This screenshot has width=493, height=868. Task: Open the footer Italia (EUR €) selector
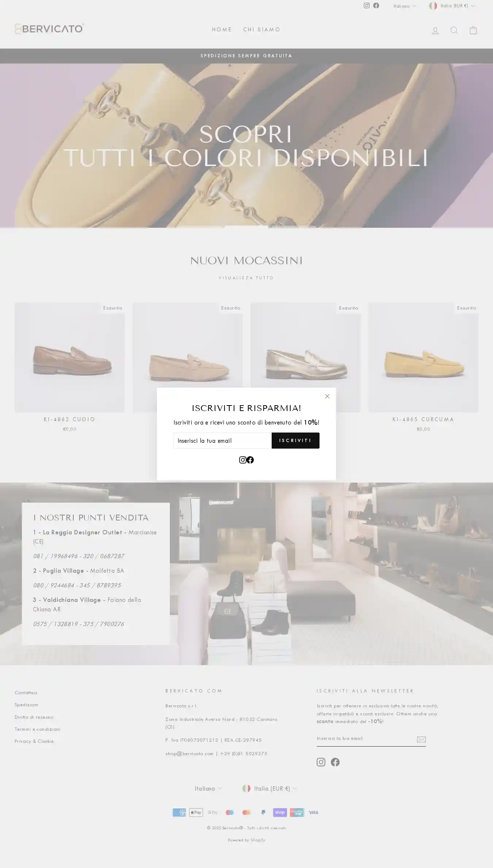[x=270, y=788]
